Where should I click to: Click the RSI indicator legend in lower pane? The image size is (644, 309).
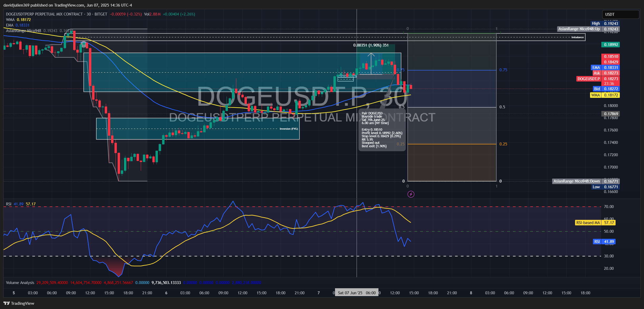(21, 204)
